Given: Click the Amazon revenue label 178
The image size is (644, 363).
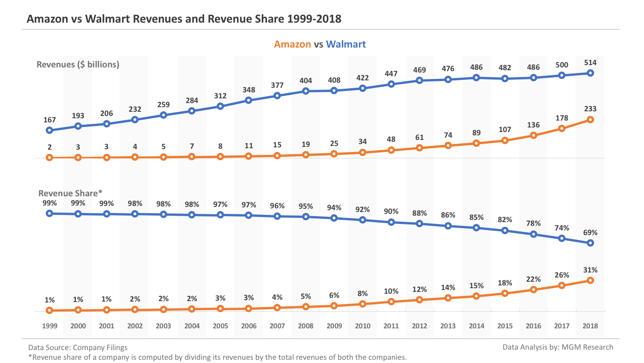Looking at the screenshot, I should coord(562,118).
